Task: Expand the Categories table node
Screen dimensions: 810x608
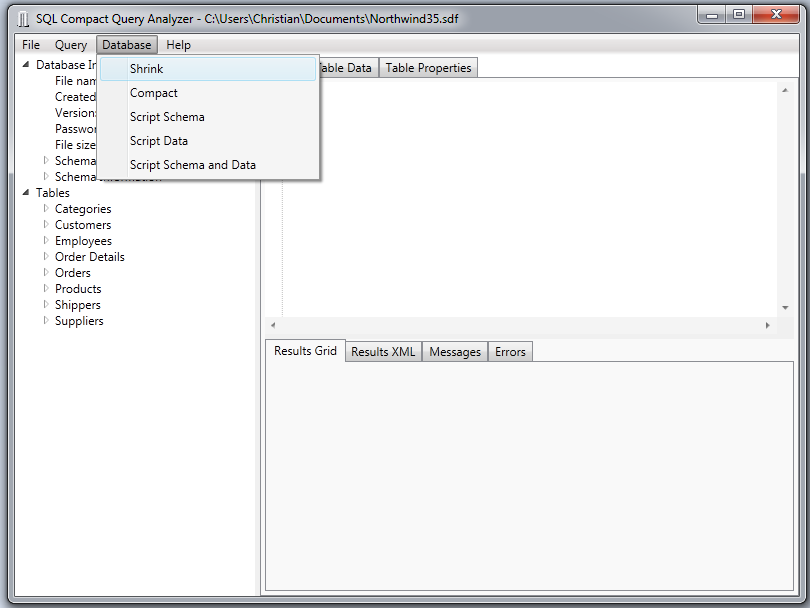Action: coord(46,208)
